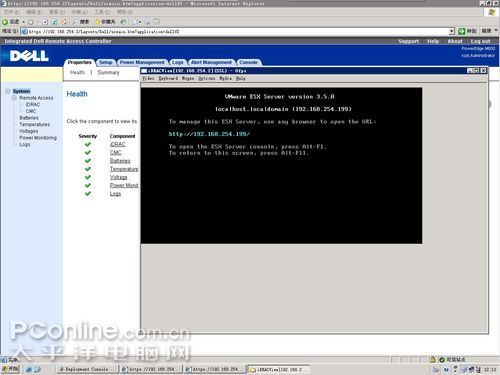Open the Video menu in iDRACView
Image resolution: width=500 pixels, height=375 pixels.
click(148, 78)
